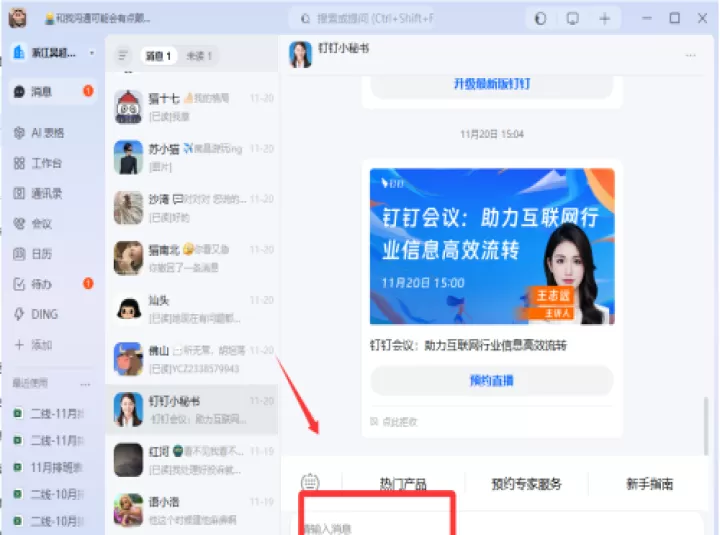Click the 钉钉小秘书 avatar in chat header

point(300,54)
